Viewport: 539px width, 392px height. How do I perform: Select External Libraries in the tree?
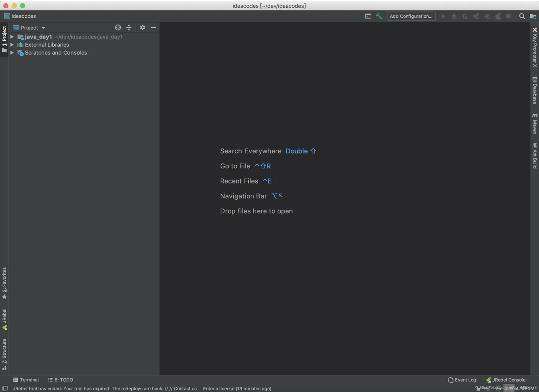tap(47, 45)
